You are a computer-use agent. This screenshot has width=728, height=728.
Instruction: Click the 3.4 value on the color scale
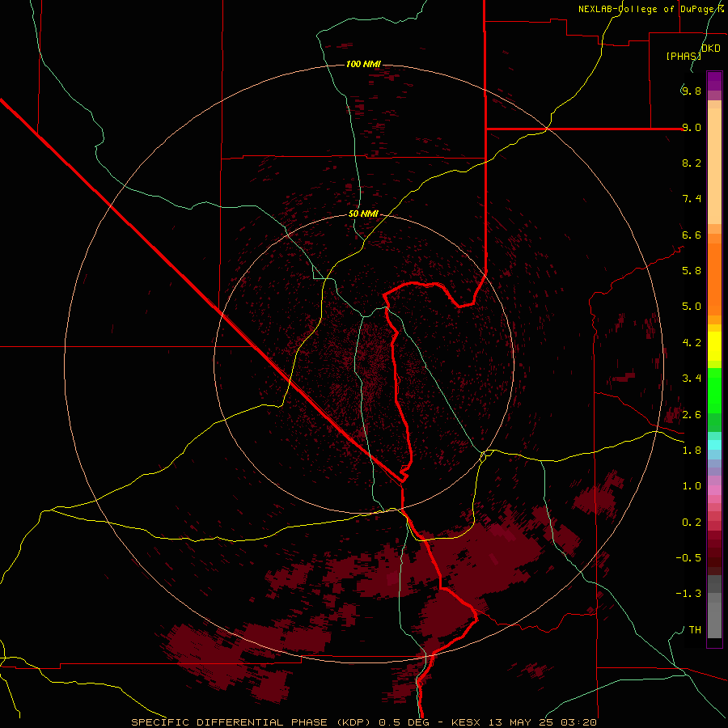[692, 379]
